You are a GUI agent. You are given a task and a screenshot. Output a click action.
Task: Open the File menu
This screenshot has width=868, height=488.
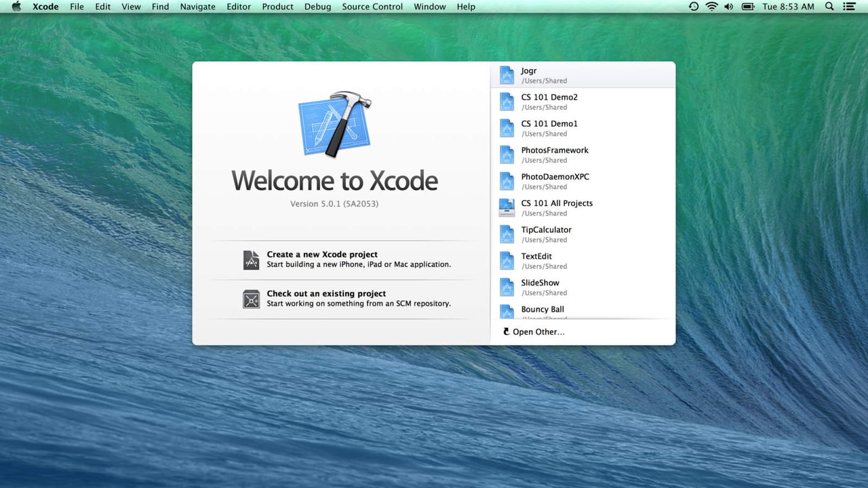pos(77,7)
